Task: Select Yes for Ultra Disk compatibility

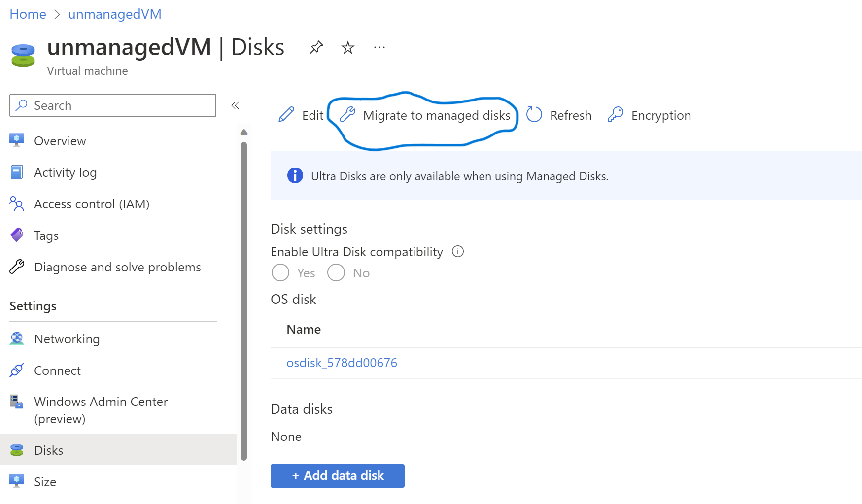Action: coord(280,272)
